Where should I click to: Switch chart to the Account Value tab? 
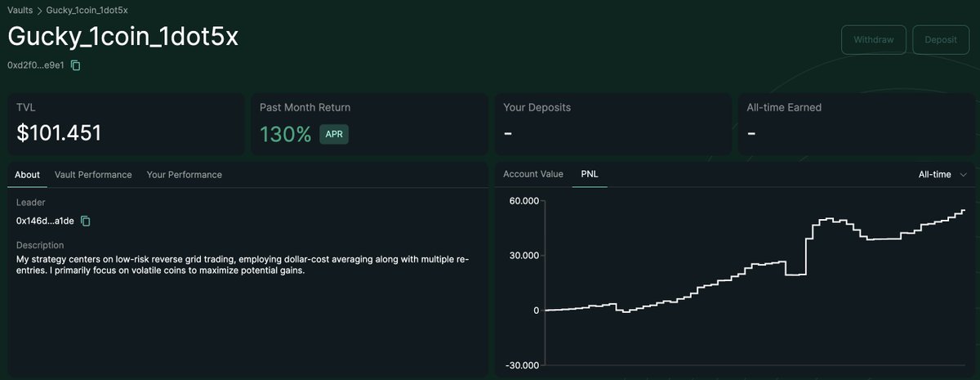533,174
